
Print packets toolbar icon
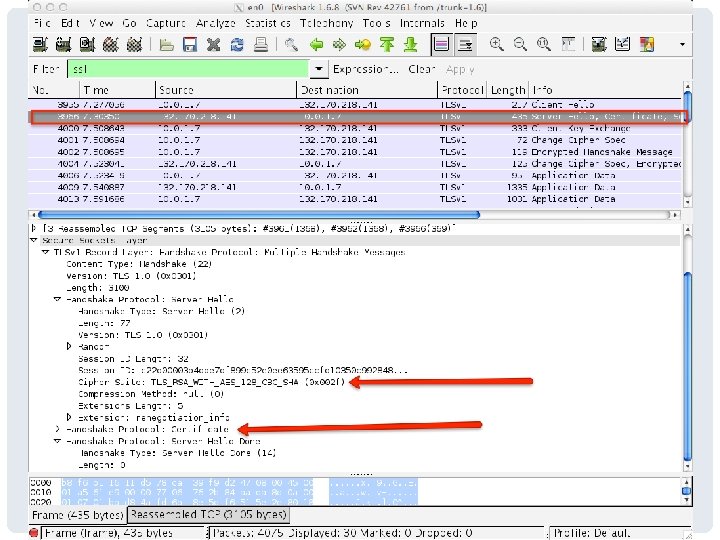point(261,45)
